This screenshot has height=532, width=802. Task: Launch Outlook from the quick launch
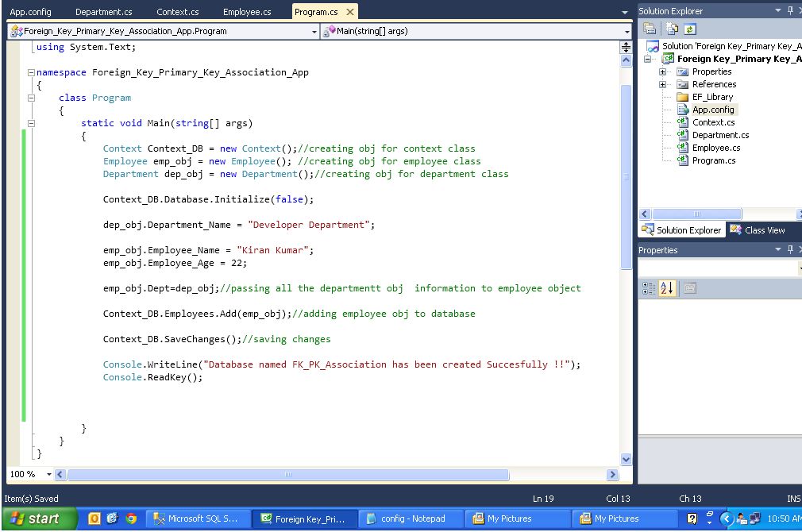click(x=94, y=519)
